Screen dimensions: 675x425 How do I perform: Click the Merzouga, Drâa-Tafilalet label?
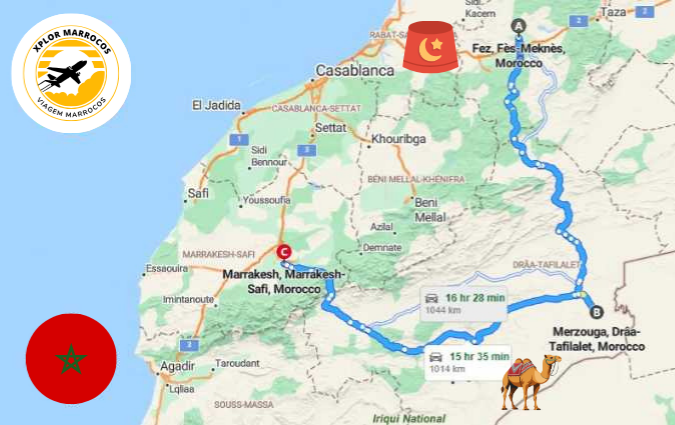pos(597,339)
